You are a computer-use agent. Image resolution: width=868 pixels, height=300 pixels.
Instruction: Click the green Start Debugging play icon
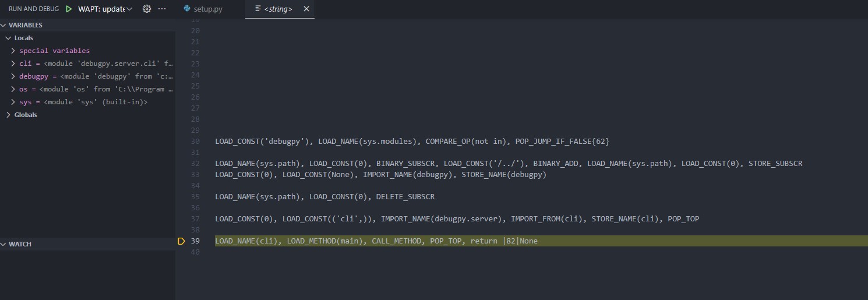[x=69, y=9]
